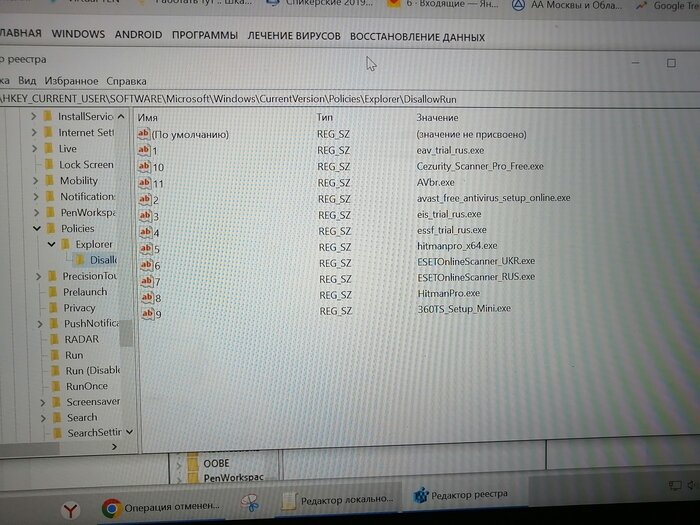Select the string icon of value 10
The image size is (700, 525).
pos(144,167)
